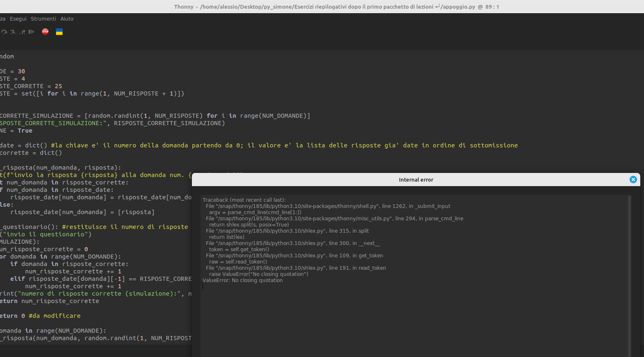Open the Esegui menu
Viewport: 644px width, 357px height.
pyautogui.click(x=18, y=19)
